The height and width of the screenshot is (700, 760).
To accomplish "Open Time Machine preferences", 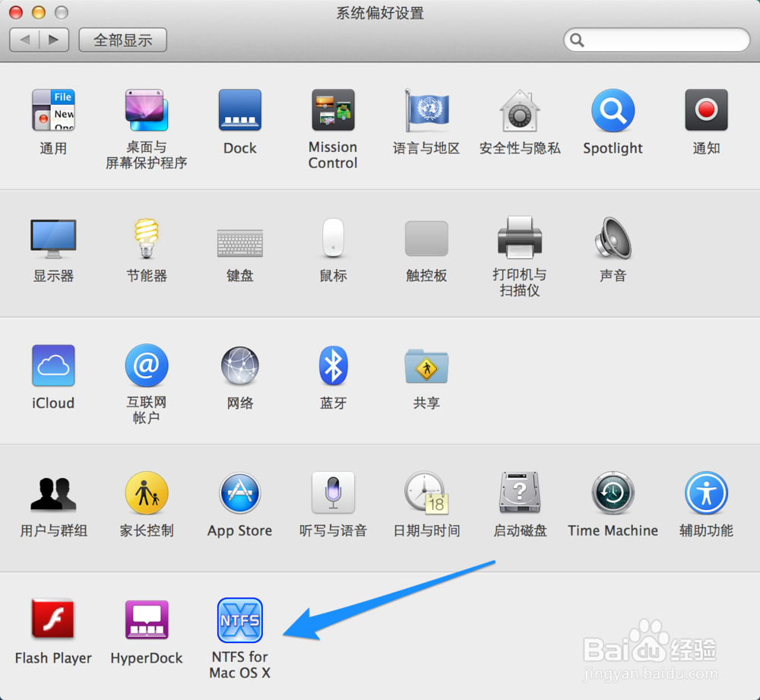I will click(x=613, y=493).
